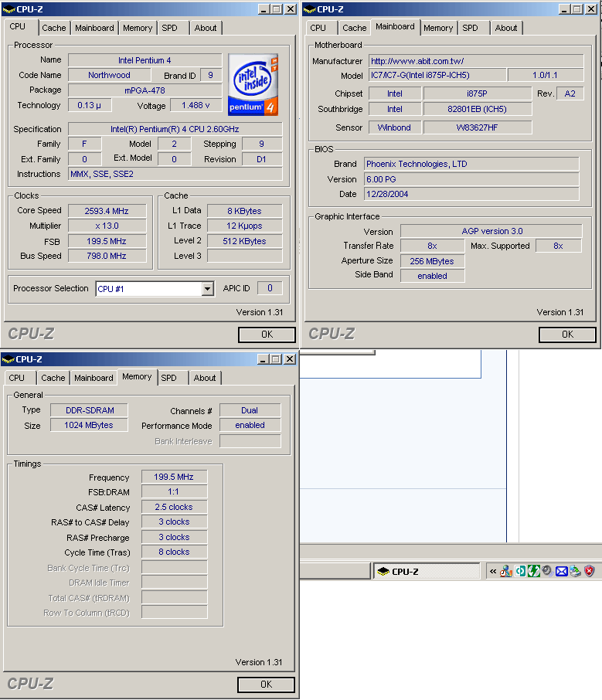Click the blue envelope mail tray icon

pos(561,571)
